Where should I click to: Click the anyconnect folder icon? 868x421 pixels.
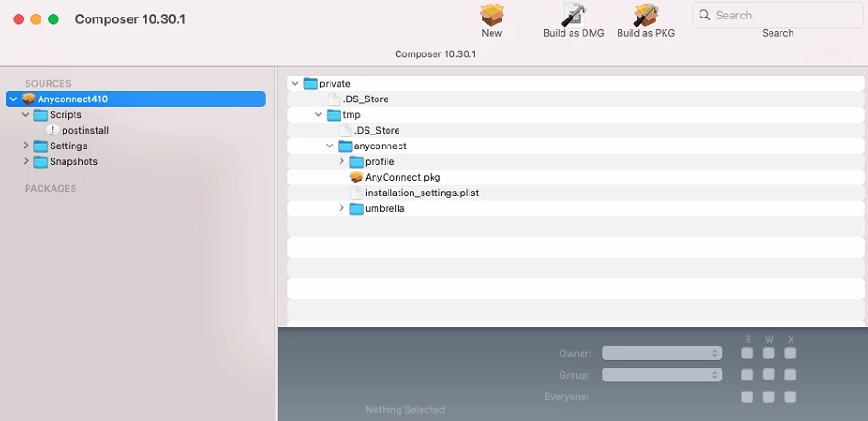pos(345,146)
